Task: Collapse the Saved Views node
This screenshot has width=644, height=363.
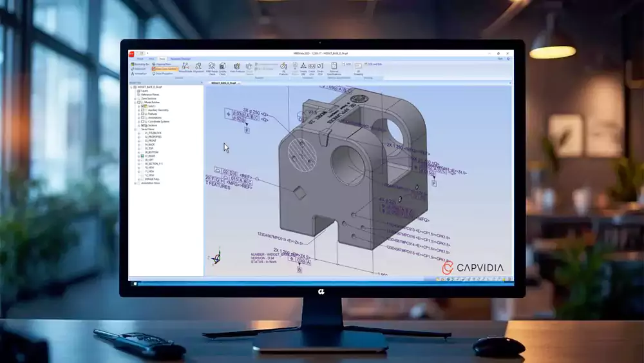Action: coord(135,130)
